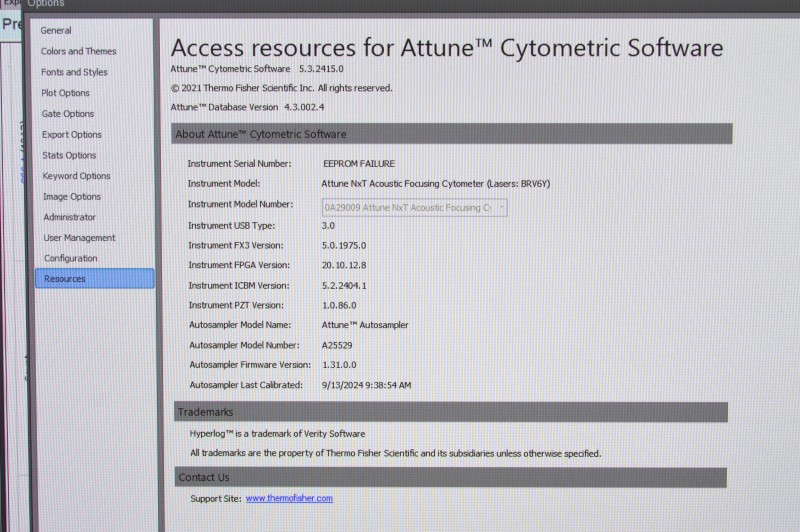The height and width of the screenshot is (532, 800).
Task: Click Autosampler Model Number A25529
Action: tap(337, 345)
